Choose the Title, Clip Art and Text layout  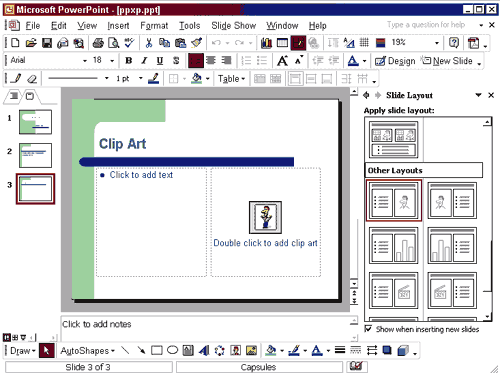point(452,201)
